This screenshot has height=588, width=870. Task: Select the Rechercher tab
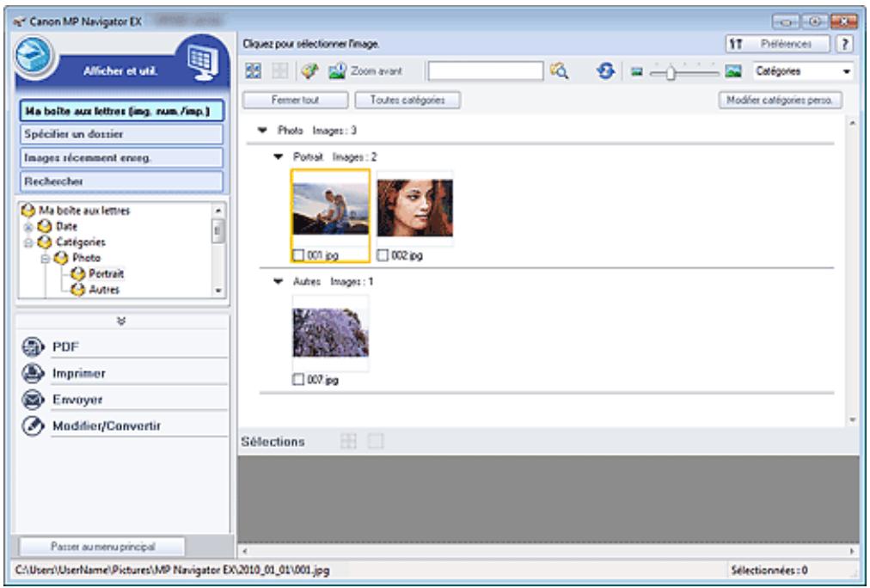click(x=121, y=181)
